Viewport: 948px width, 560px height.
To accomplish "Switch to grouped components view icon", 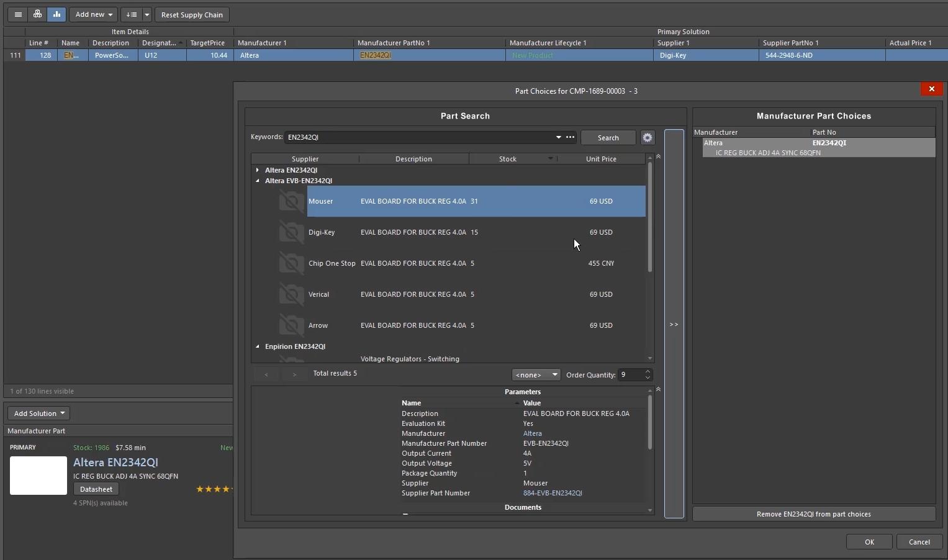I will (37, 14).
